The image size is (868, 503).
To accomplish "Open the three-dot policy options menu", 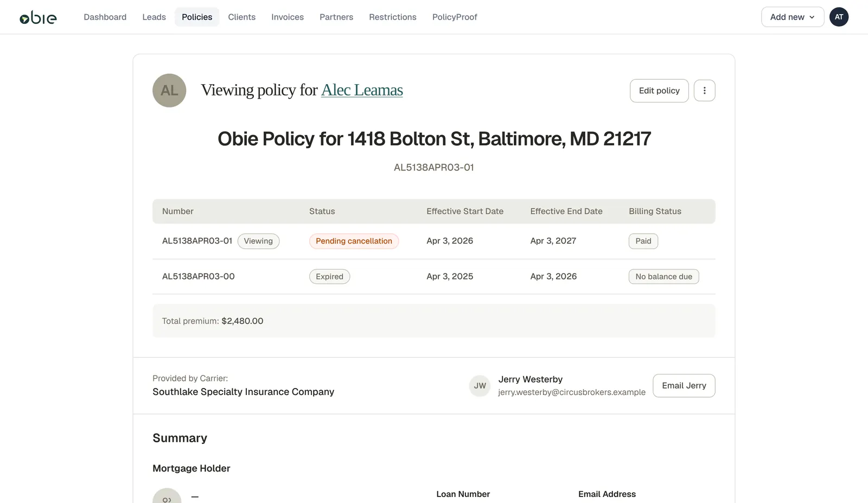I will (x=704, y=91).
